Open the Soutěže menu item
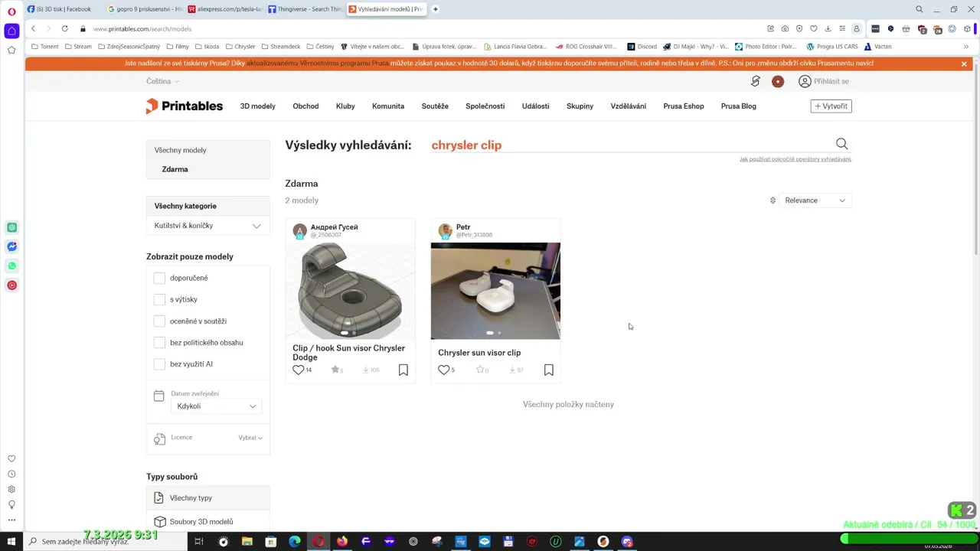This screenshot has height=551, width=980. coord(435,106)
